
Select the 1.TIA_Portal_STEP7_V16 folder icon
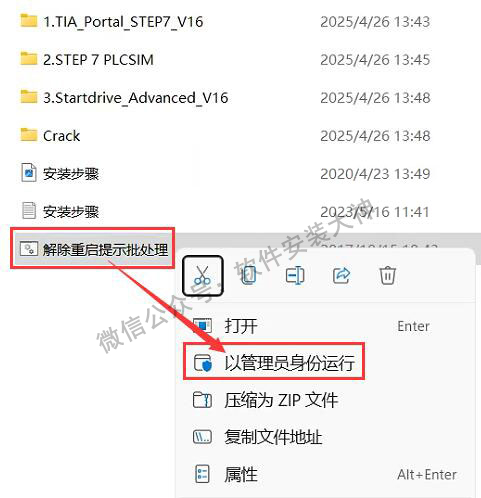tap(29, 21)
